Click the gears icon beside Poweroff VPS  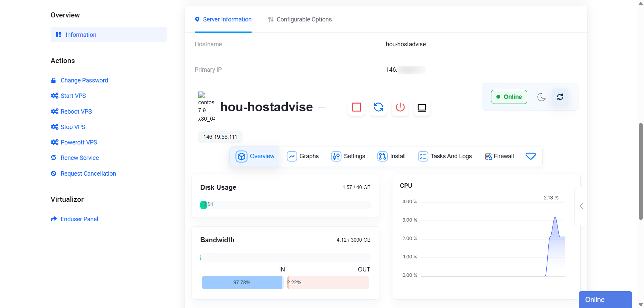click(x=54, y=142)
